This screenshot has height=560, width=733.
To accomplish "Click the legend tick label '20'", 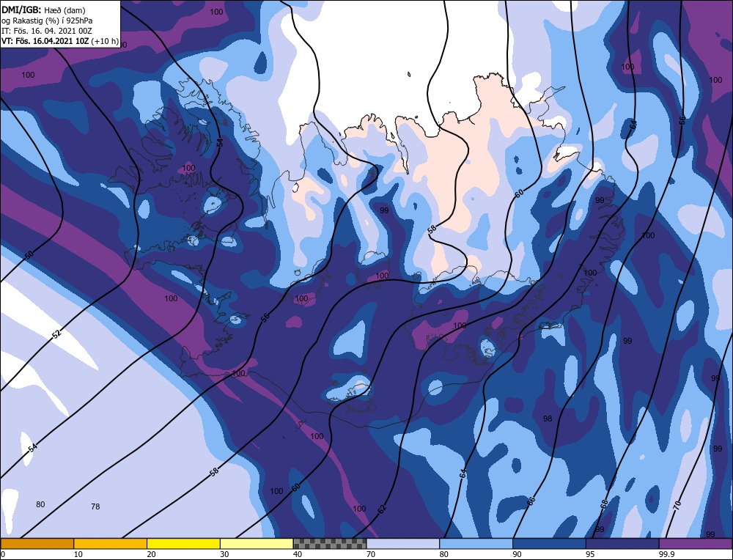I will 151,554.
